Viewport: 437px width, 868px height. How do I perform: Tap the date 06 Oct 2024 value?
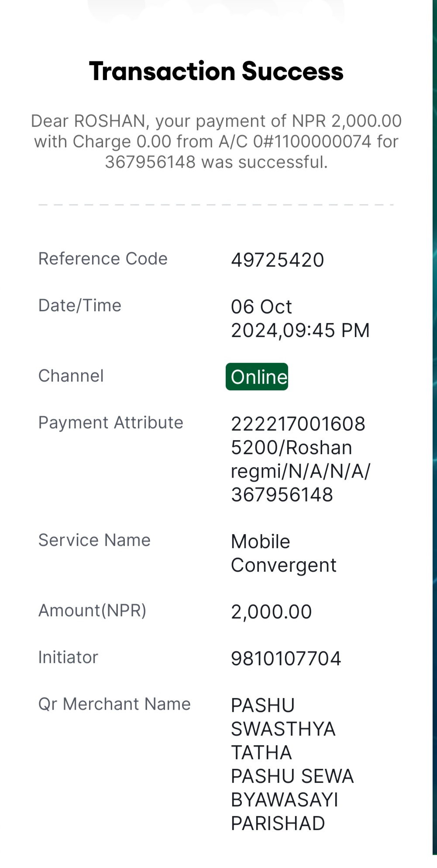click(x=300, y=319)
